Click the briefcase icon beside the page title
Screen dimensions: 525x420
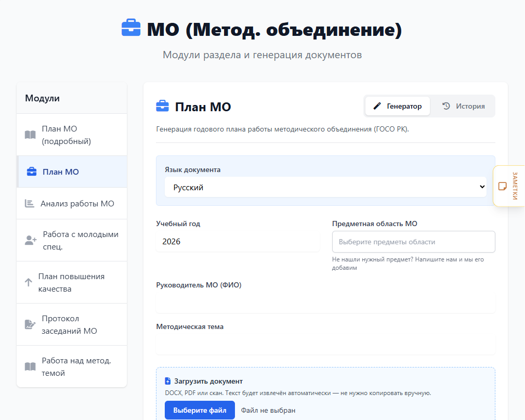click(x=131, y=28)
